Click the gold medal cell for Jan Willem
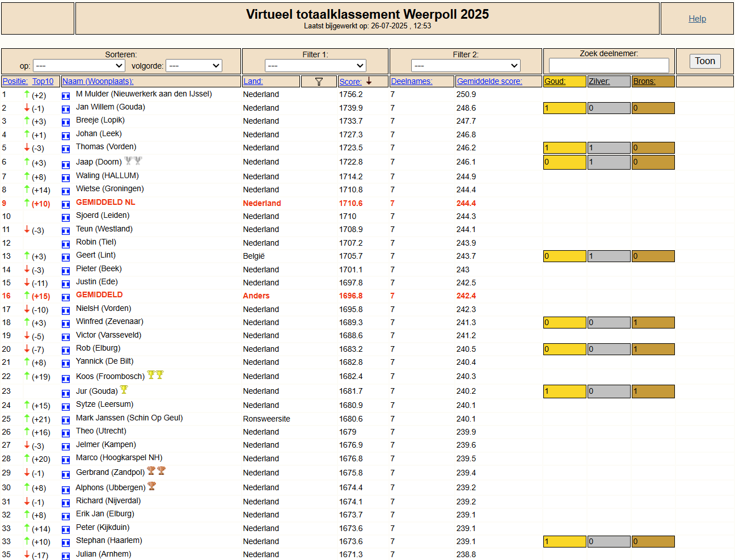The image size is (735, 560). (564, 108)
